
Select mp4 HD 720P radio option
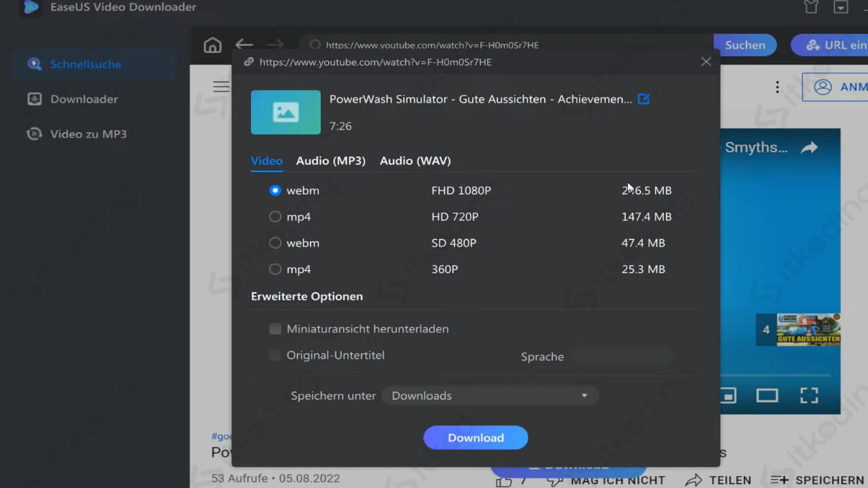coord(275,217)
